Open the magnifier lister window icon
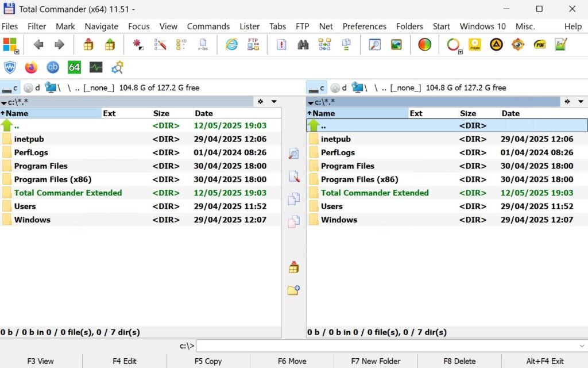Screen dimensions: 588x368 pos(374,45)
